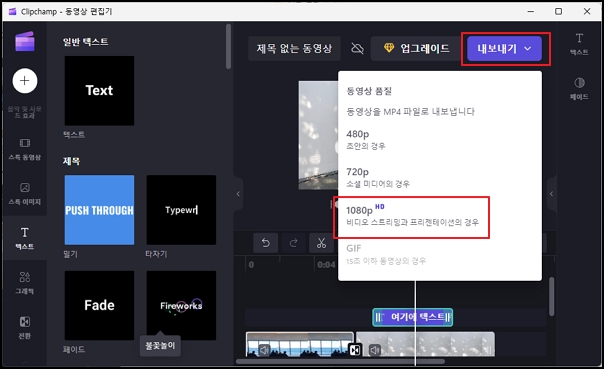Click the right trim handle of text clip
The width and height of the screenshot is (604, 369).
pyautogui.click(x=448, y=317)
